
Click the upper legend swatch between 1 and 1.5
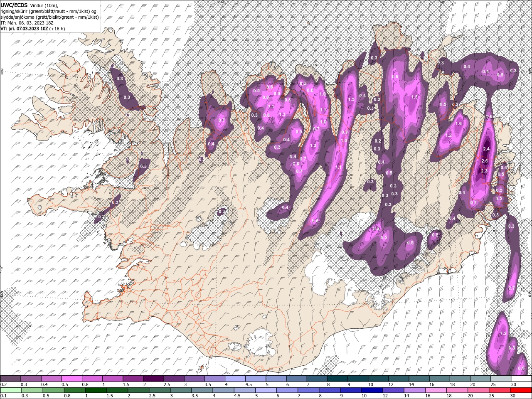112,379
